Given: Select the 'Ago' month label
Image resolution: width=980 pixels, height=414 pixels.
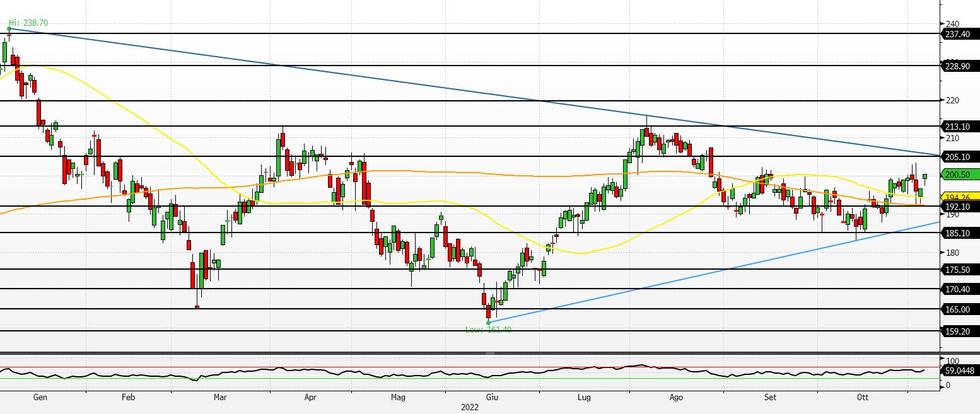Looking at the screenshot, I should [x=676, y=398].
